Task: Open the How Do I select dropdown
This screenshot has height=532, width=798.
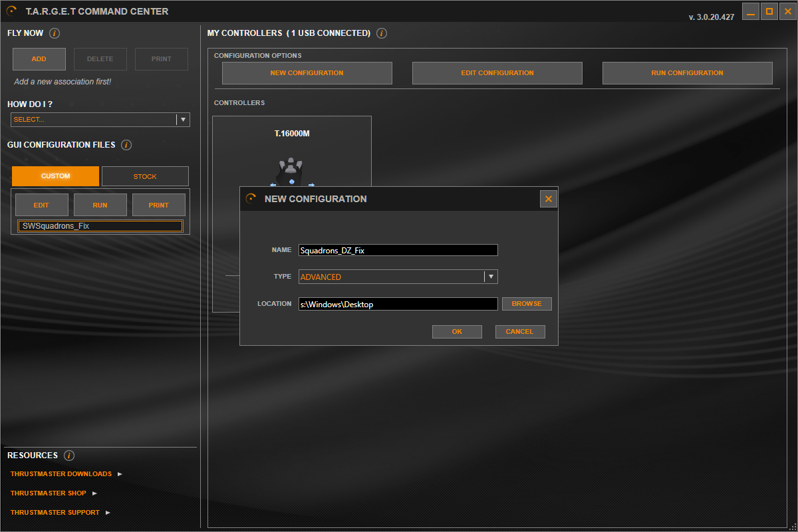Action: [x=100, y=120]
